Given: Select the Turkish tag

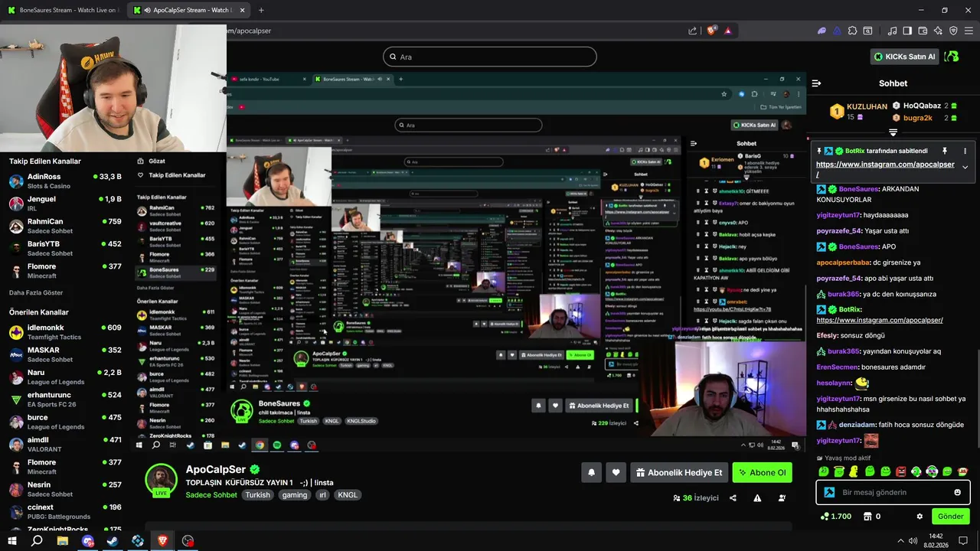Looking at the screenshot, I should [257, 495].
